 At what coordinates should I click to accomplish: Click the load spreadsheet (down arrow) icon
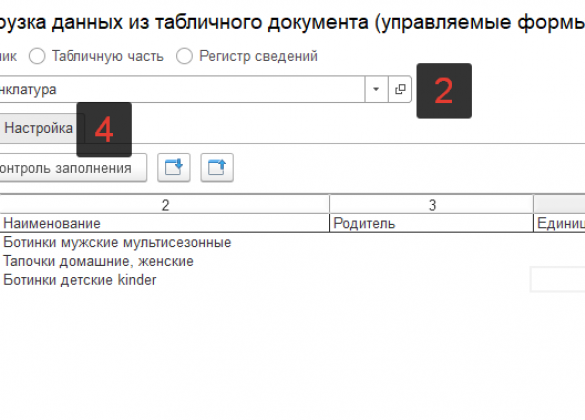pyautogui.click(x=174, y=167)
